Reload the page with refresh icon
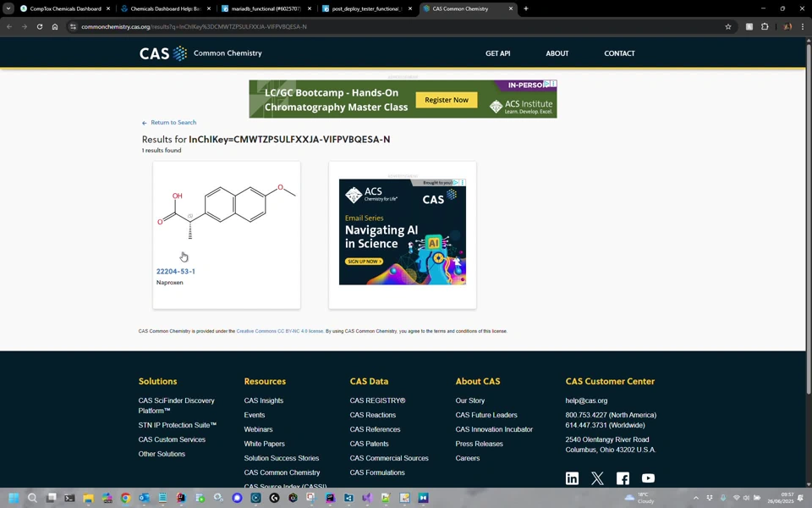This screenshot has height=508, width=812. pyautogui.click(x=39, y=26)
